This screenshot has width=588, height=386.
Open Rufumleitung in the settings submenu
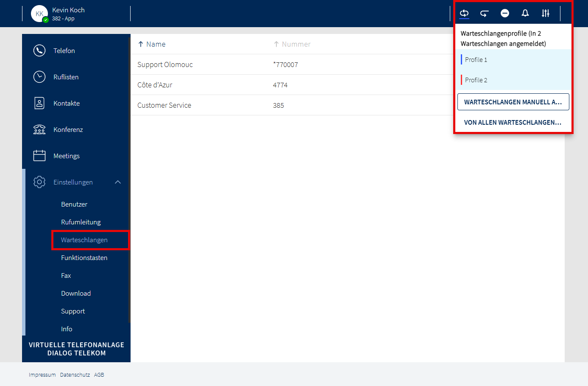pyautogui.click(x=81, y=222)
